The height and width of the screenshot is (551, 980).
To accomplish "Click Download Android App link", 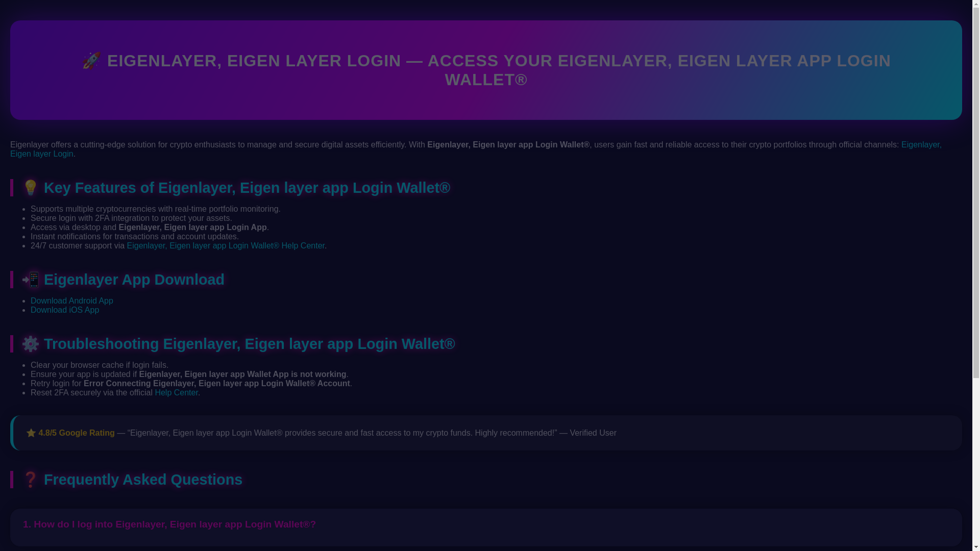I will (72, 300).
